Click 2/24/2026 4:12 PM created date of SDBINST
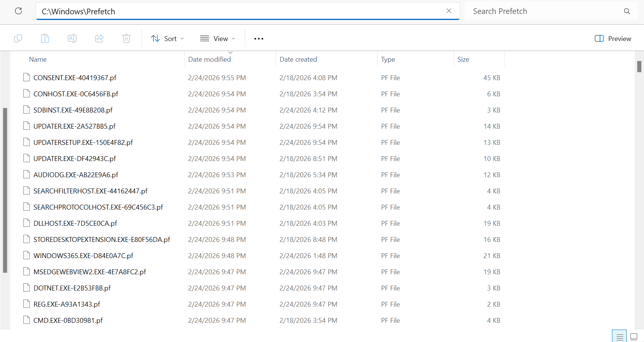The width and height of the screenshot is (644, 342). [308, 110]
